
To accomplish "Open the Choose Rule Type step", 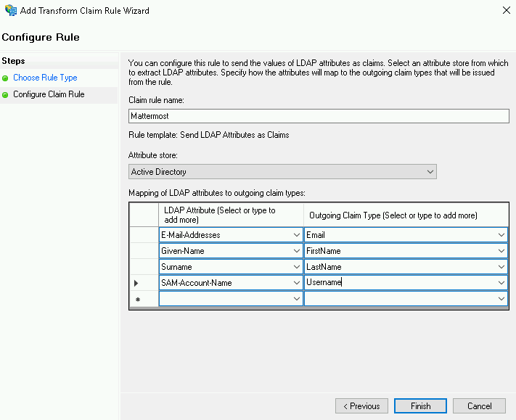I will coord(45,78).
